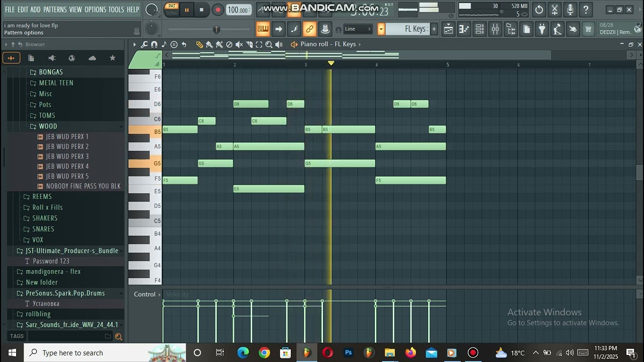Select the Zoom magnifier tool in piano roll
Viewport: 644px width, 362px height.
(x=269, y=44)
